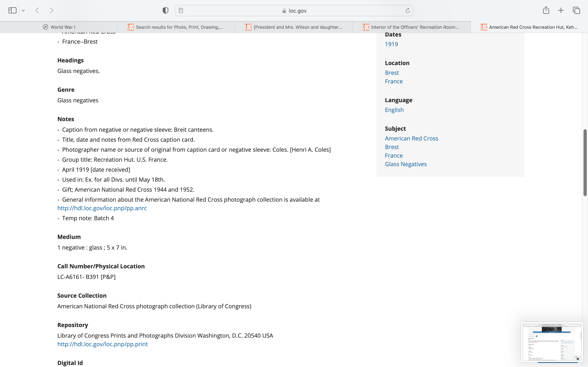The width and height of the screenshot is (588, 367).
Task: Open the pp.anrc collection information link
Action: [x=102, y=208]
